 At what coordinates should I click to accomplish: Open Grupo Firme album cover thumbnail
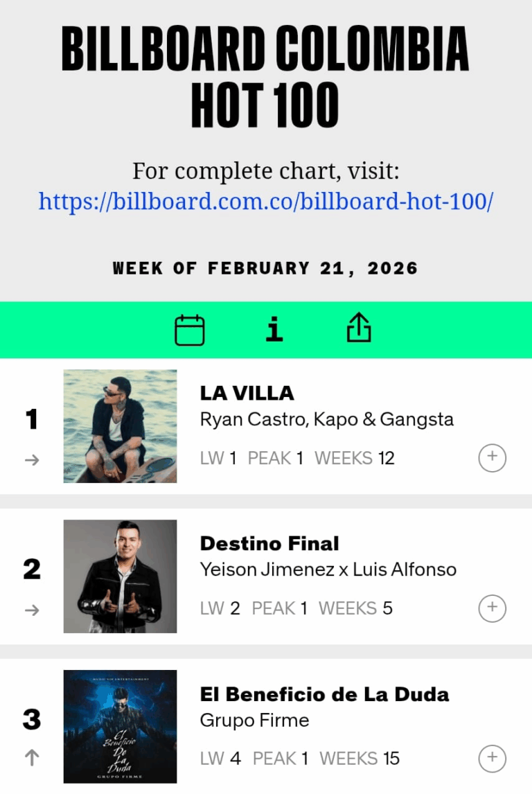point(120,727)
